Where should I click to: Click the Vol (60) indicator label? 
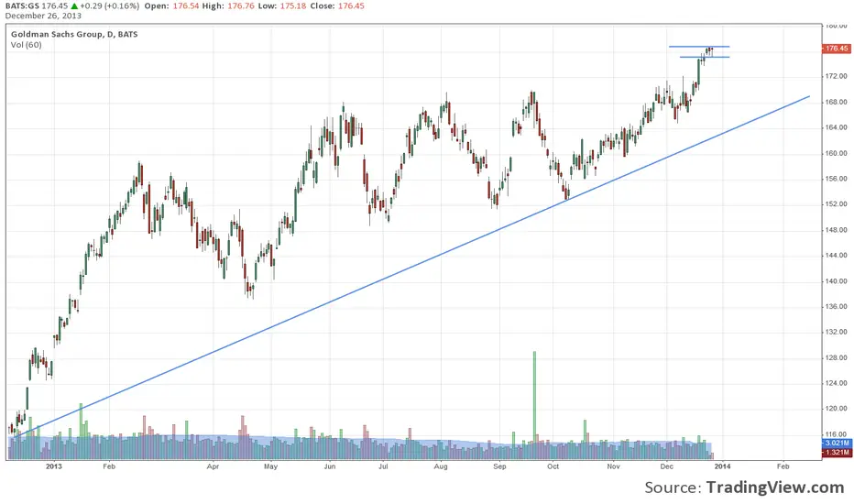pos(27,45)
